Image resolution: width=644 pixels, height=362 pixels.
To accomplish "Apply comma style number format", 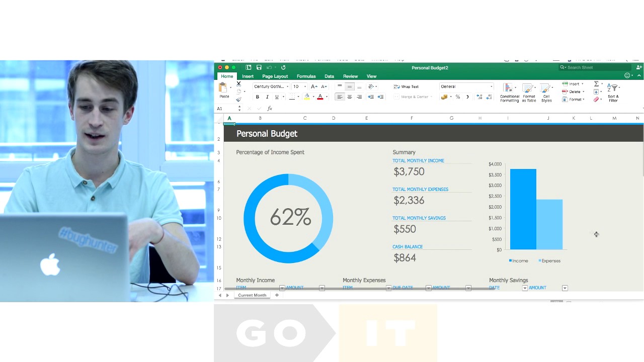I will tap(467, 97).
